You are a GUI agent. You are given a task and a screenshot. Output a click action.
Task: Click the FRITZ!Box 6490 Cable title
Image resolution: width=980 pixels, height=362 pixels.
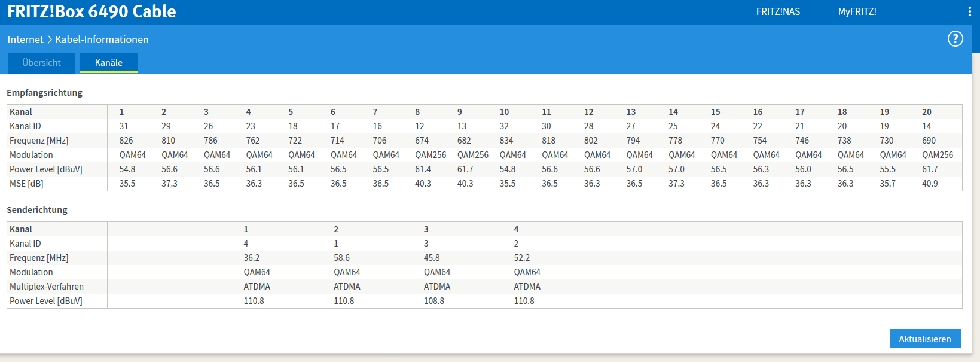click(91, 11)
